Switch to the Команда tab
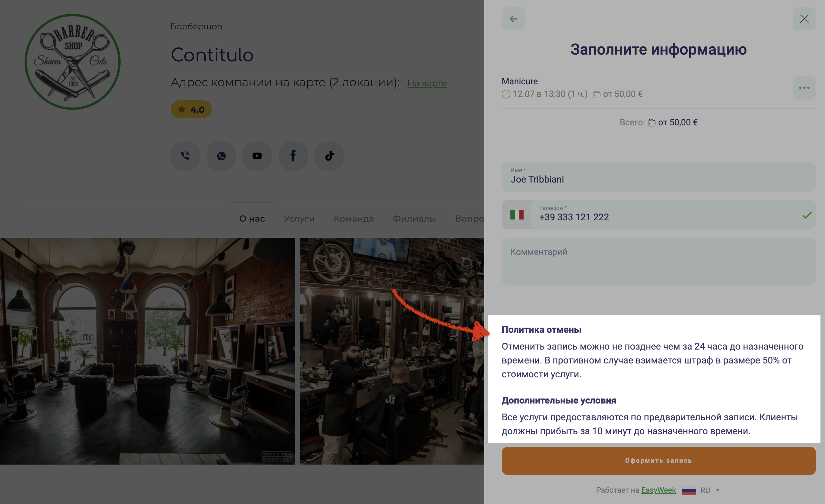The image size is (825, 504). (x=354, y=218)
